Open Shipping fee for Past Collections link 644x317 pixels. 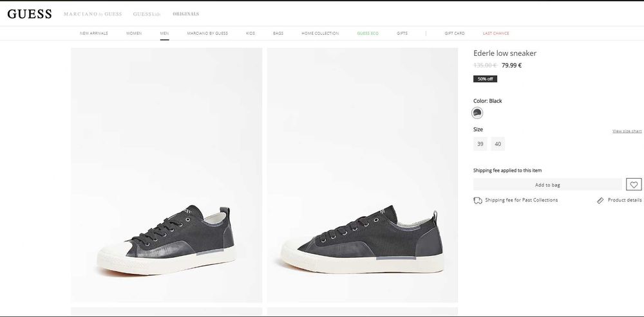point(522,200)
